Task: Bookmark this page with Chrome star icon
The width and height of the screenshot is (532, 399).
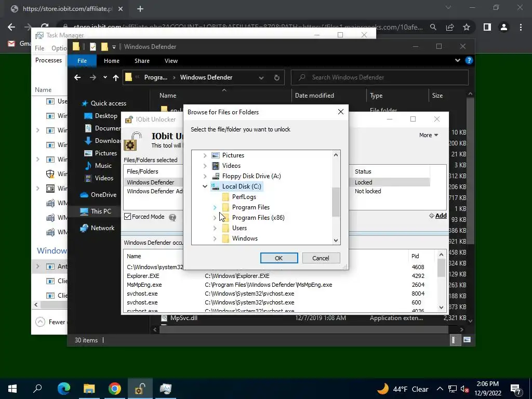Action: point(467,27)
